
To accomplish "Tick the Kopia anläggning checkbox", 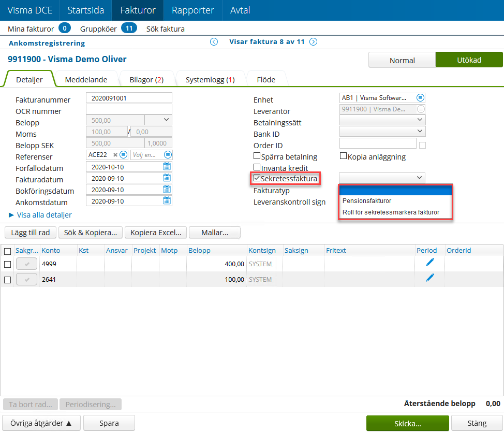I will (x=343, y=156).
